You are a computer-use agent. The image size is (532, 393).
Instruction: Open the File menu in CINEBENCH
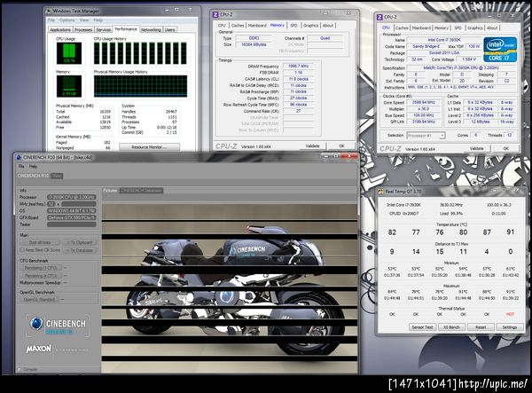click(x=21, y=166)
